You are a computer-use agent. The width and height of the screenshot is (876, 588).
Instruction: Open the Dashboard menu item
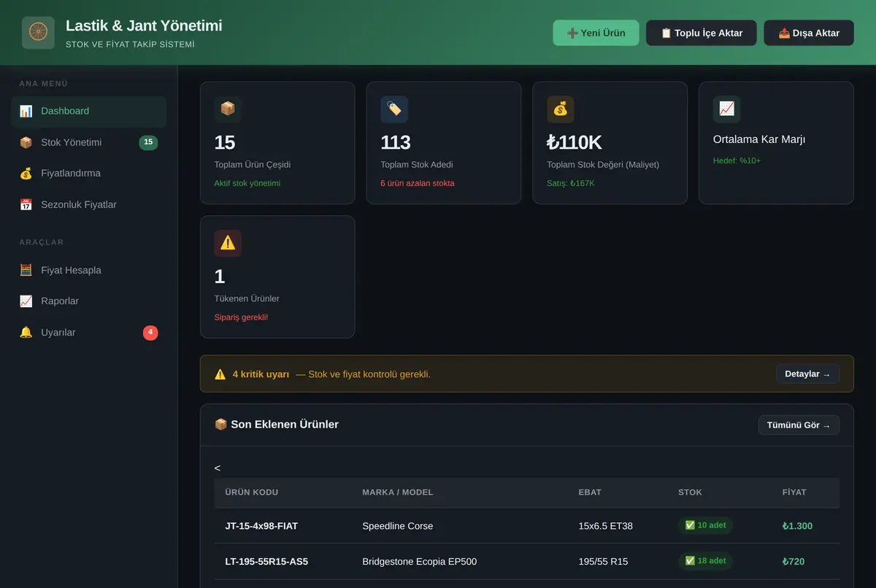point(88,112)
